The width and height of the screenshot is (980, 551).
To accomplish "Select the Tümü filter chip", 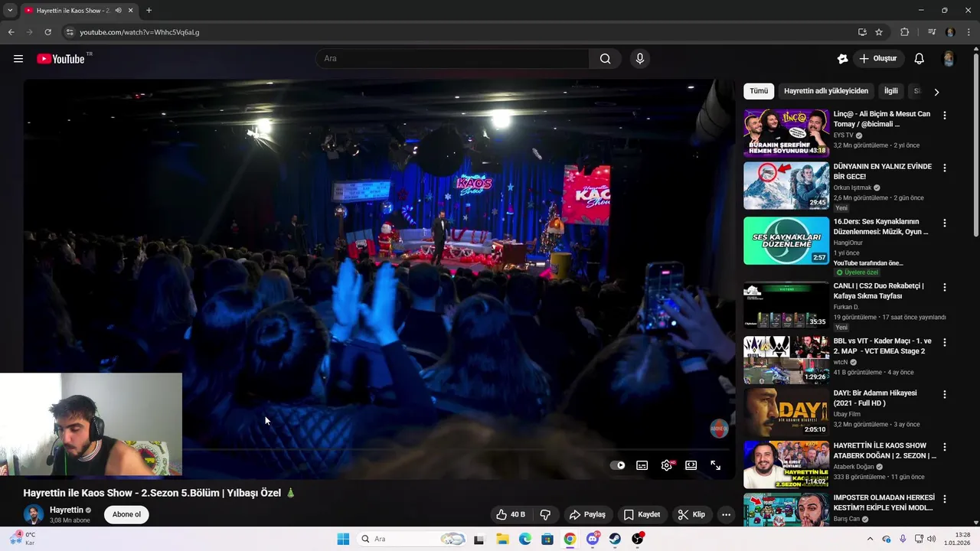I will (x=759, y=91).
